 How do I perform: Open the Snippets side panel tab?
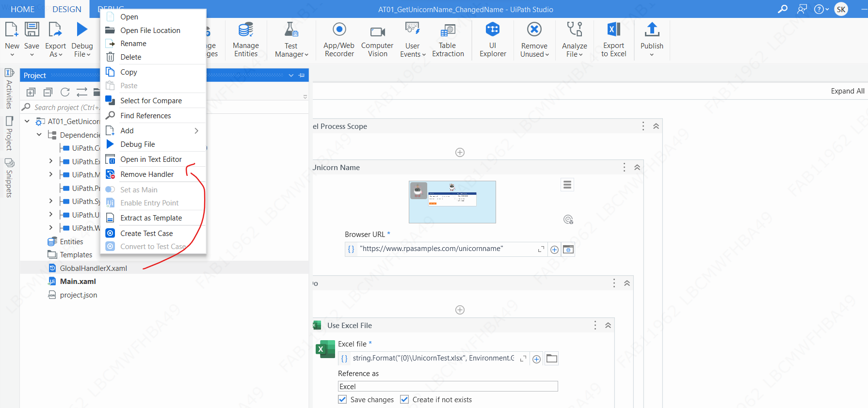(9, 178)
